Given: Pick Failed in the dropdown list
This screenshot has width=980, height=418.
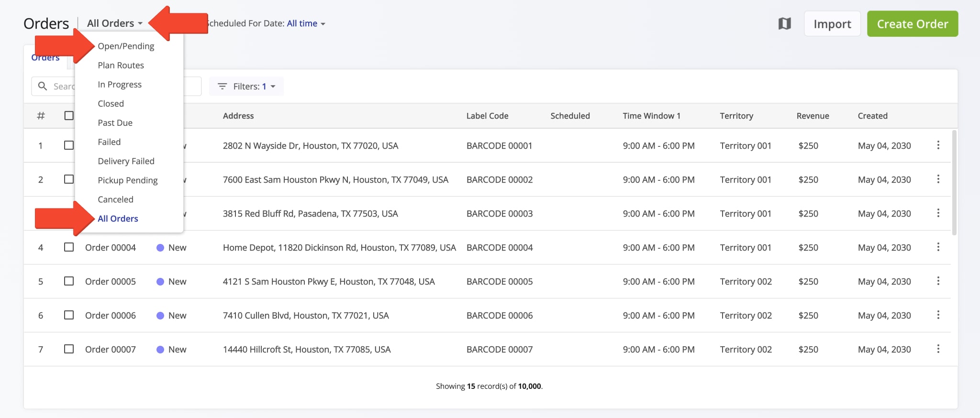Looking at the screenshot, I should click(x=109, y=142).
